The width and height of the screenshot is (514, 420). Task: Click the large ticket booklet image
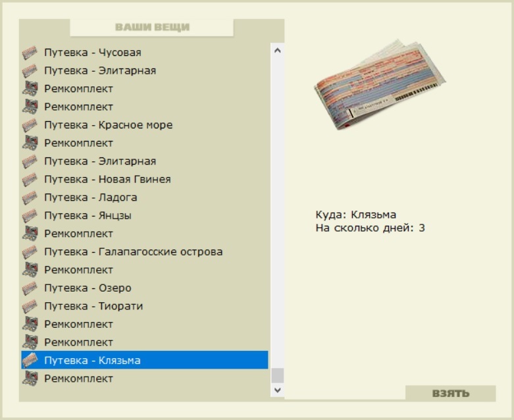[x=380, y=84]
